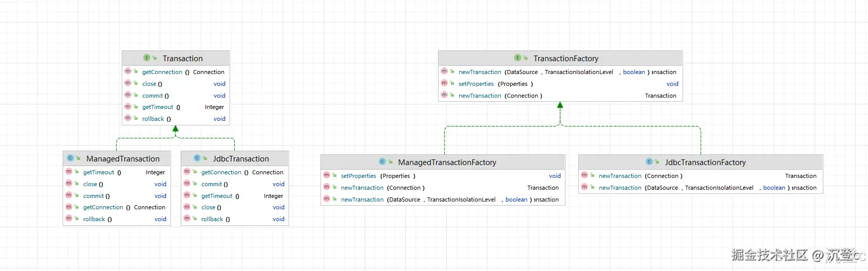This screenshot has width=868, height=271.
Task: Click TransactionIsolationLevel parameter in TransactionFactory box
Action: (x=579, y=72)
